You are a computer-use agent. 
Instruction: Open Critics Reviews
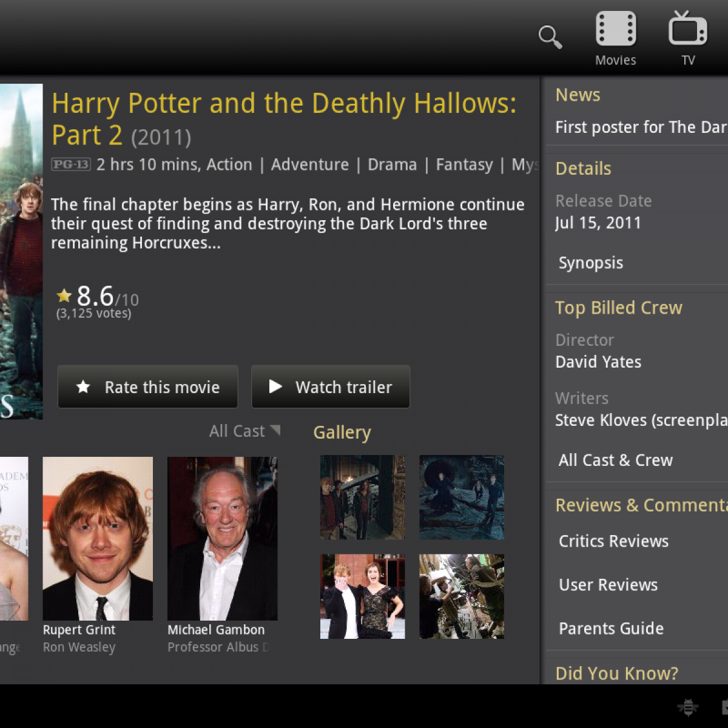(613, 541)
